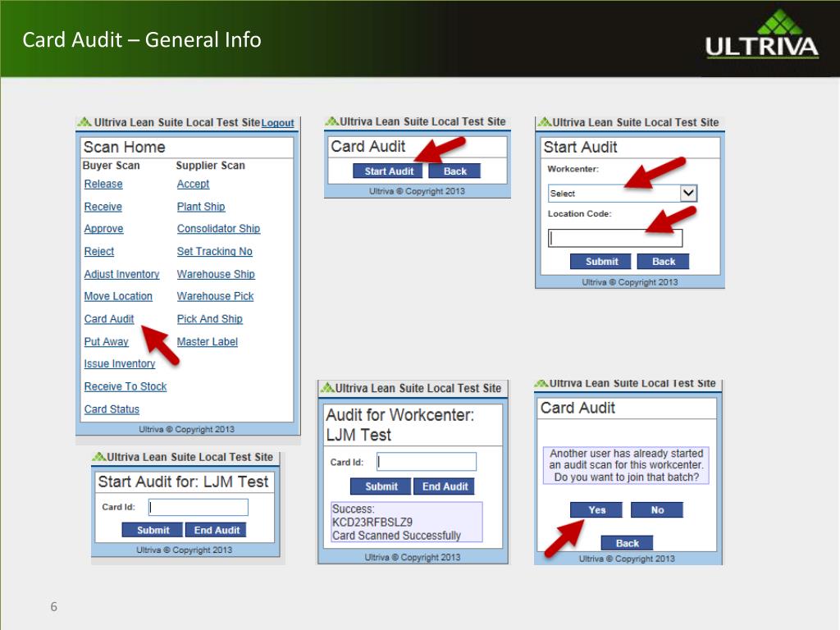Open the Put Away link
Screen dimensions: 840x630
tap(106, 342)
